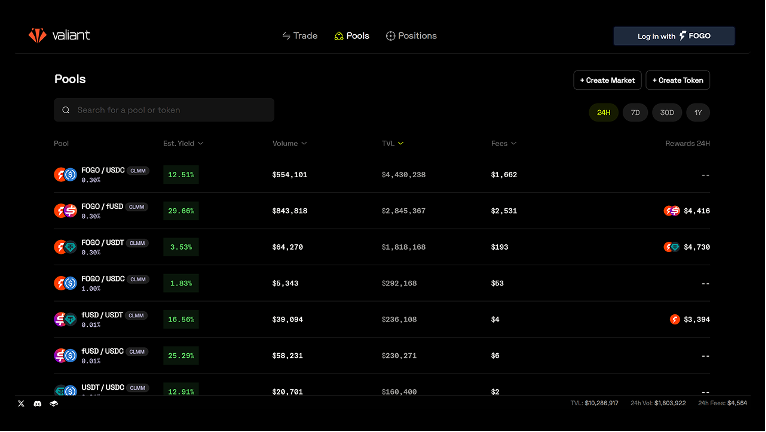Select the 24H time range
The width and height of the screenshot is (766, 432).
[x=604, y=113]
